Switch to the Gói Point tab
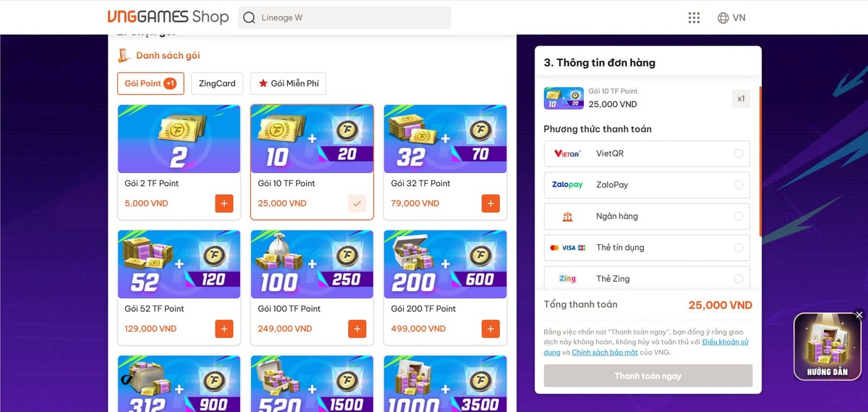Viewport: 868px width, 412px height. point(150,83)
